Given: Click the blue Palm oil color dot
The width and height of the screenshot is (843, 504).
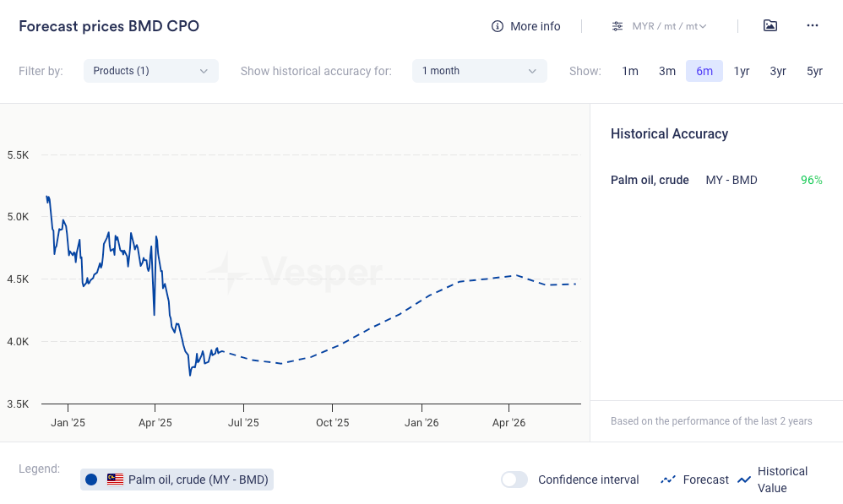Looking at the screenshot, I should [91, 480].
